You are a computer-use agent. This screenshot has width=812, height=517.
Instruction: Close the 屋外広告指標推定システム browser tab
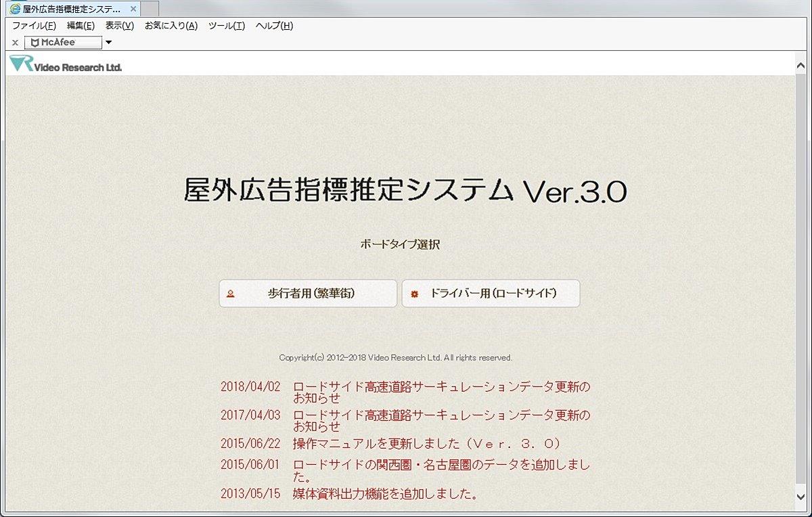[x=133, y=9]
